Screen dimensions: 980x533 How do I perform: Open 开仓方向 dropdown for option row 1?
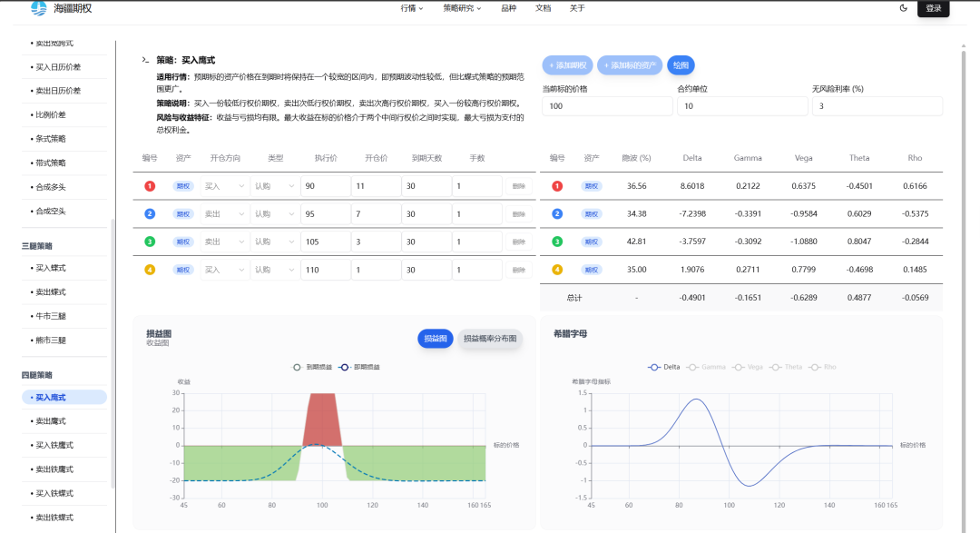tap(224, 186)
